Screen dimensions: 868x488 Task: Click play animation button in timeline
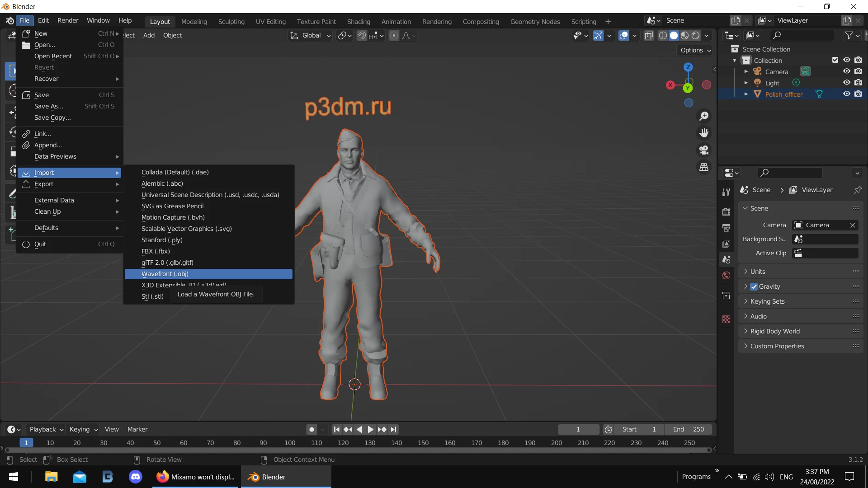coord(370,429)
